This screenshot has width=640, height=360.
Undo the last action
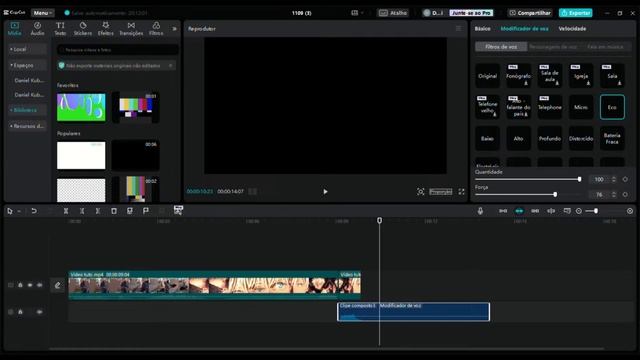[34, 211]
